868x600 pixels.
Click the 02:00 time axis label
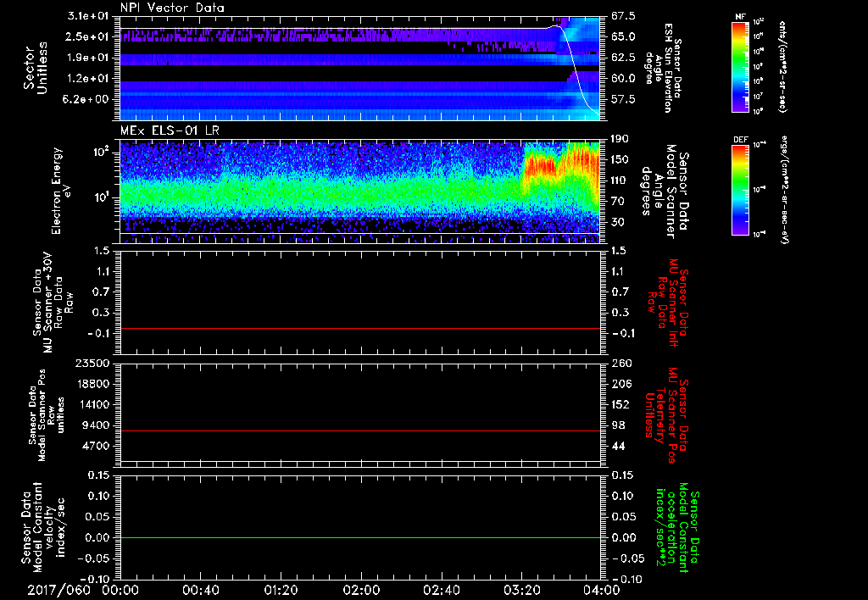361,590
